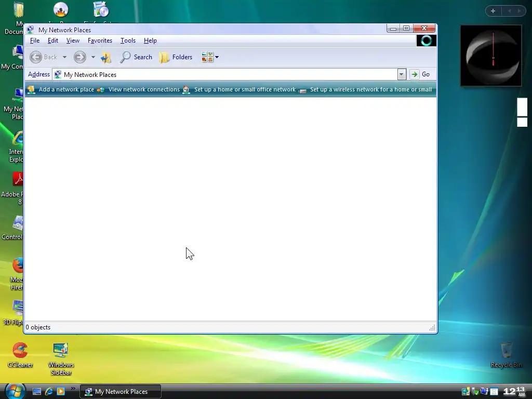This screenshot has height=399, width=532.
Task: Open the Help menu
Action: coord(150,41)
